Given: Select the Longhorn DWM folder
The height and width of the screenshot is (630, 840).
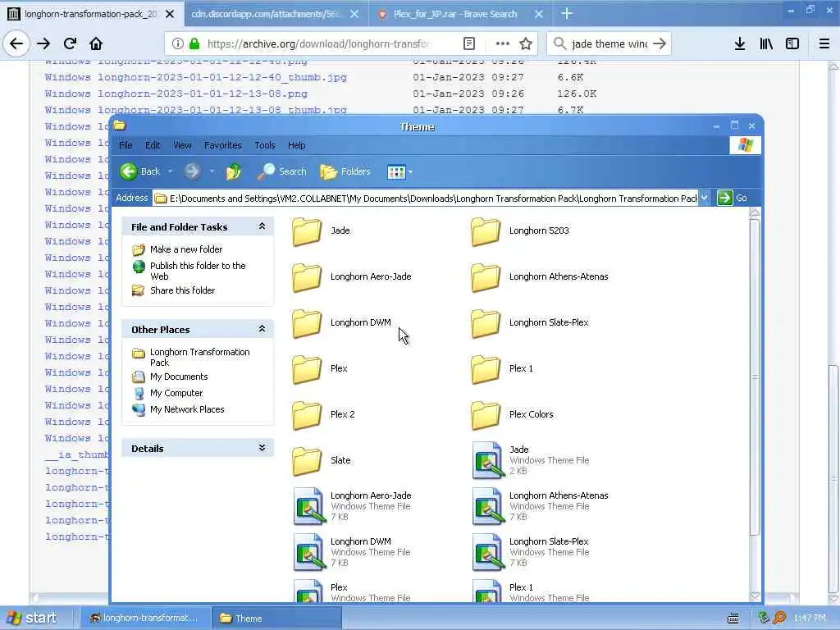Looking at the screenshot, I should (341, 323).
